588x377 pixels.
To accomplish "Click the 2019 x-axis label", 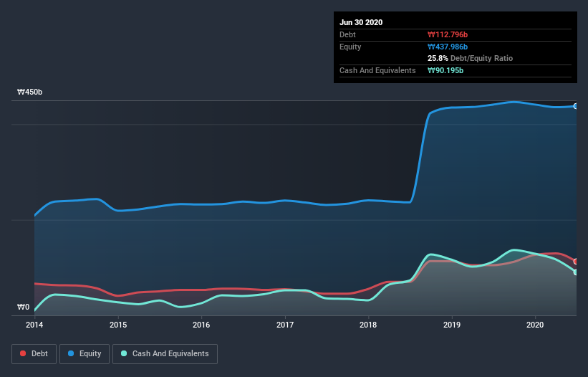I will pos(452,325).
